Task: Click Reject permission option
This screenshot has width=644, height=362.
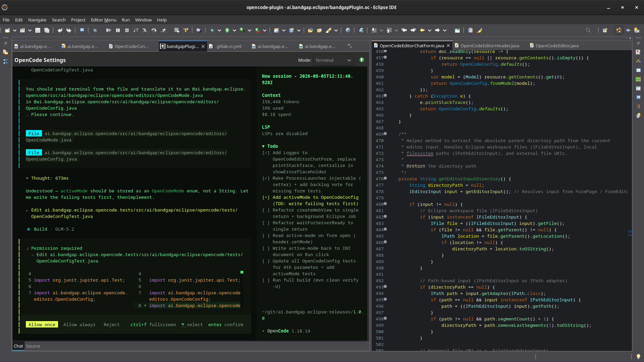Action: click(x=112, y=325)
